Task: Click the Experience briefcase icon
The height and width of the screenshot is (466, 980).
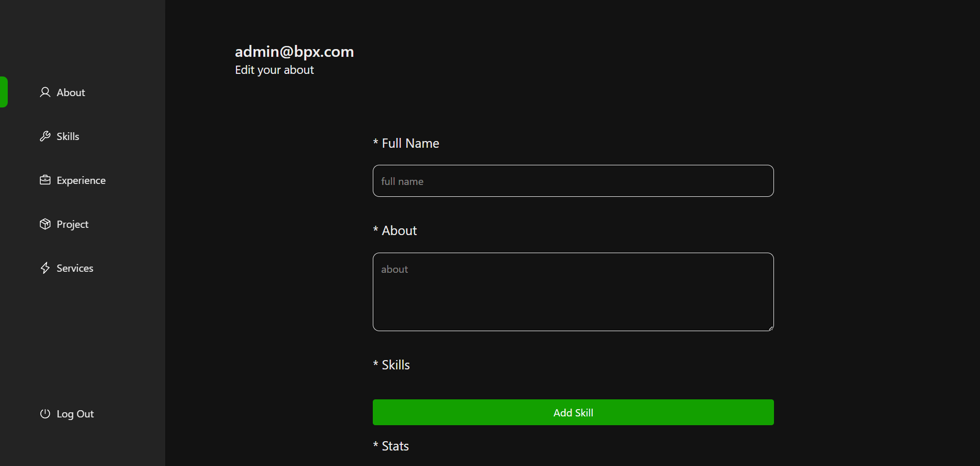Action: click(45, 180)
